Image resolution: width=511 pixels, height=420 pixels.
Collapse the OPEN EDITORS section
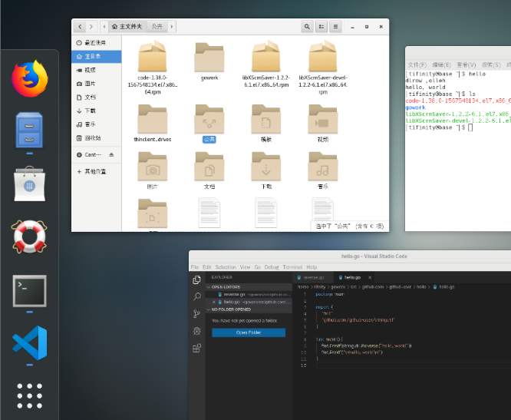pyautogui.click(x=249, y=287)
